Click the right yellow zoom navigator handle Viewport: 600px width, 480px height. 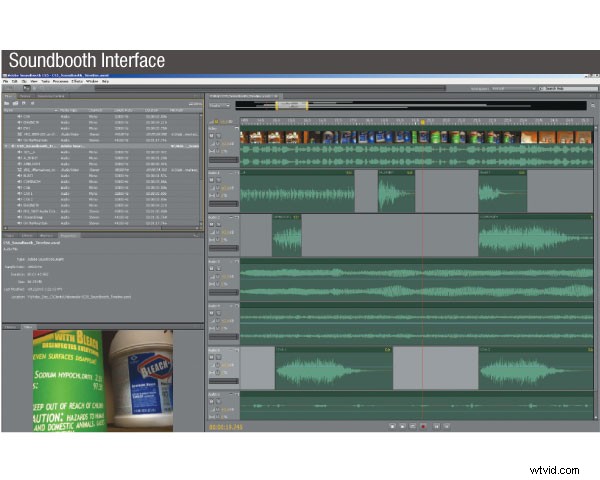click(x=307, y=106)
